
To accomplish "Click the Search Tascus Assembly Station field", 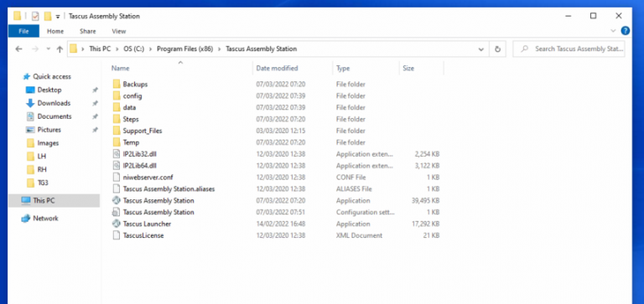I will pos(569,49).
